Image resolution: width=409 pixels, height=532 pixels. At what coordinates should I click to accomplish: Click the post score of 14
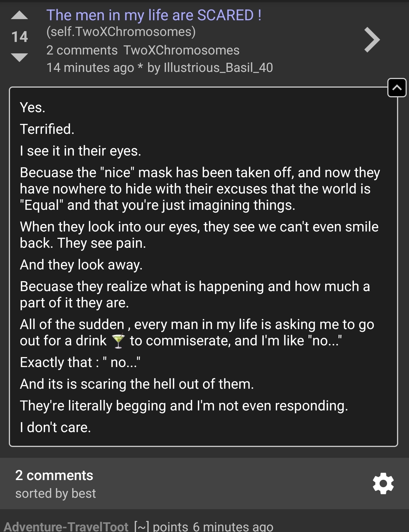click(x=19, y=37)
